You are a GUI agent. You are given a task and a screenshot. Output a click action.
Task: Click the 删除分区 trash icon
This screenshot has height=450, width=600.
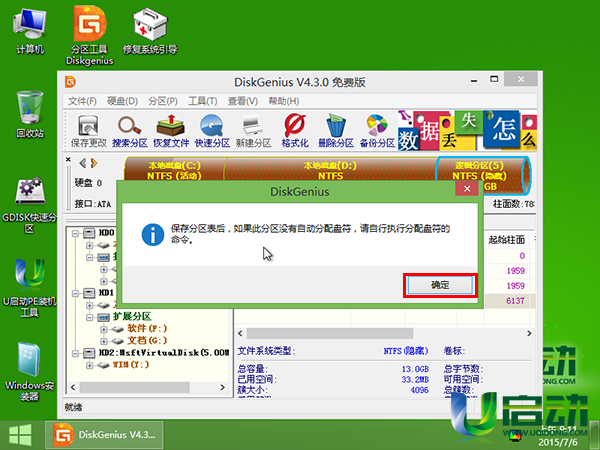pyautogui.click(x=336, y=131)
